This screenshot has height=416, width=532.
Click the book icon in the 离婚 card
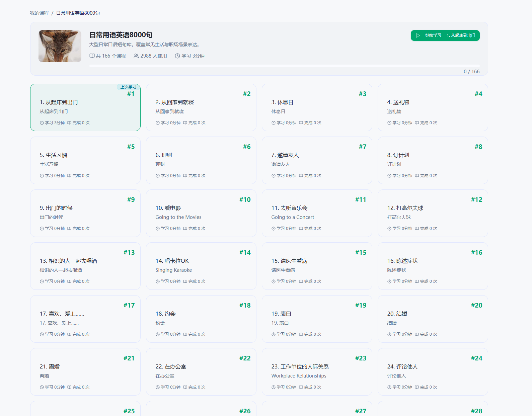pyautogui.click(x=69, y=387)
